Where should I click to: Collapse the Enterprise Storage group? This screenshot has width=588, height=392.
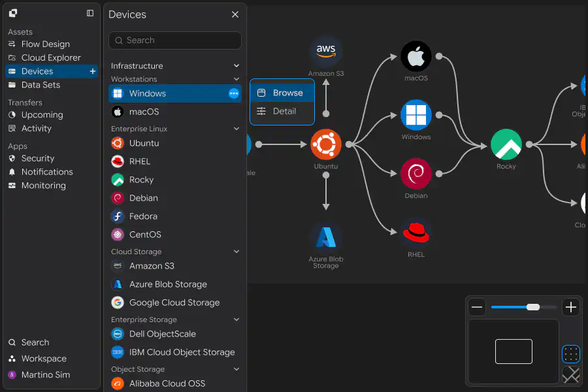pos(237,319)
